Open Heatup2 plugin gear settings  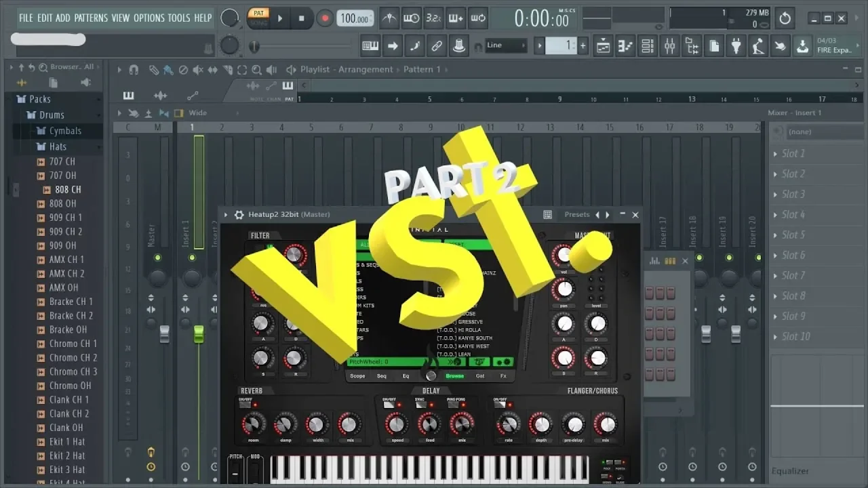coord(239,215)
